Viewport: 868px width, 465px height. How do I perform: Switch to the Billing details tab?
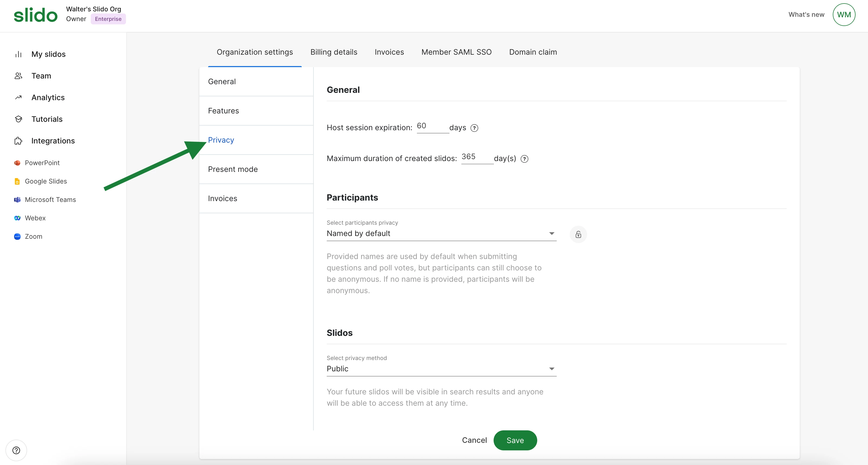tap(333, 52)
